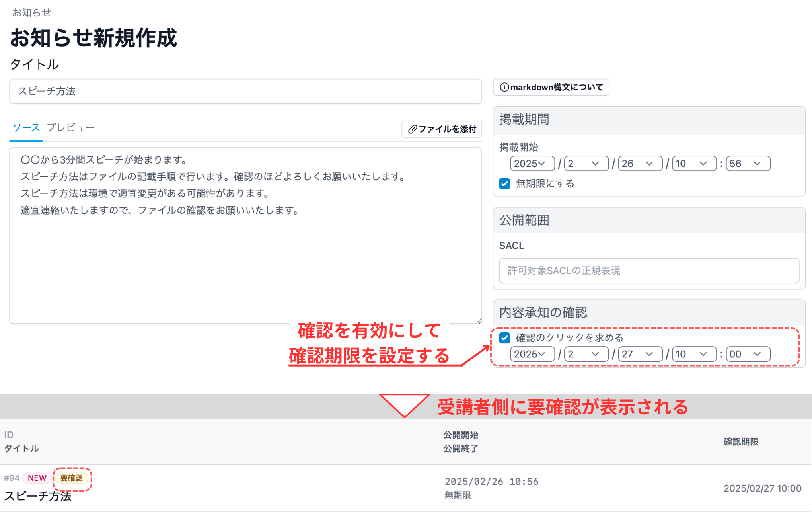Click the SACL regular expression input field

(649, 271)
